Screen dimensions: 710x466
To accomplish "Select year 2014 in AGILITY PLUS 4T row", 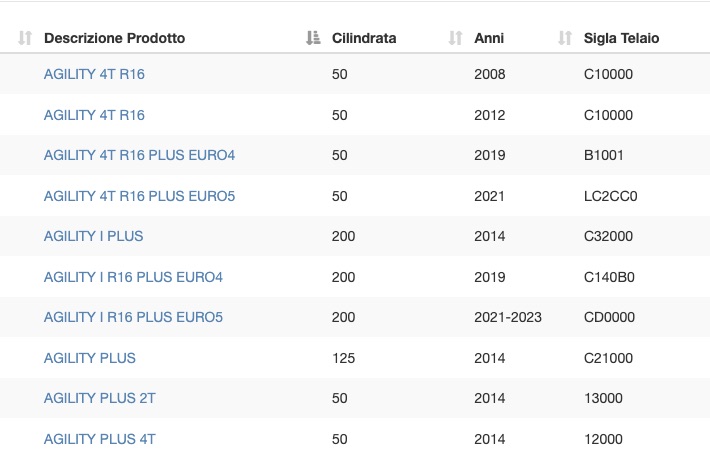I will point(489,439).
